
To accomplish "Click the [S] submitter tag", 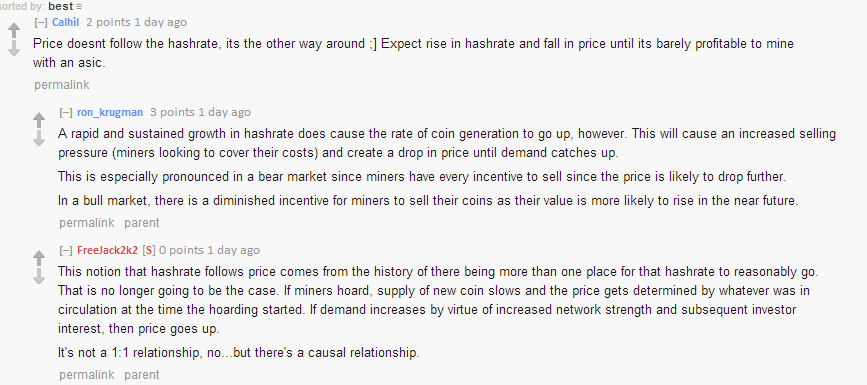I will point(149,250).
